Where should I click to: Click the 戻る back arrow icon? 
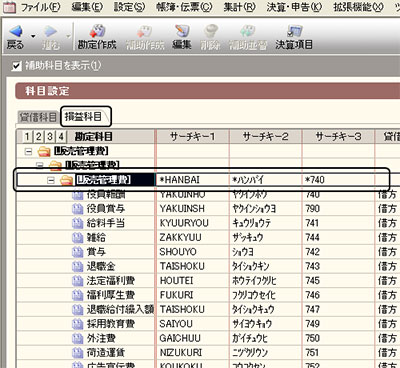[16, 32]
